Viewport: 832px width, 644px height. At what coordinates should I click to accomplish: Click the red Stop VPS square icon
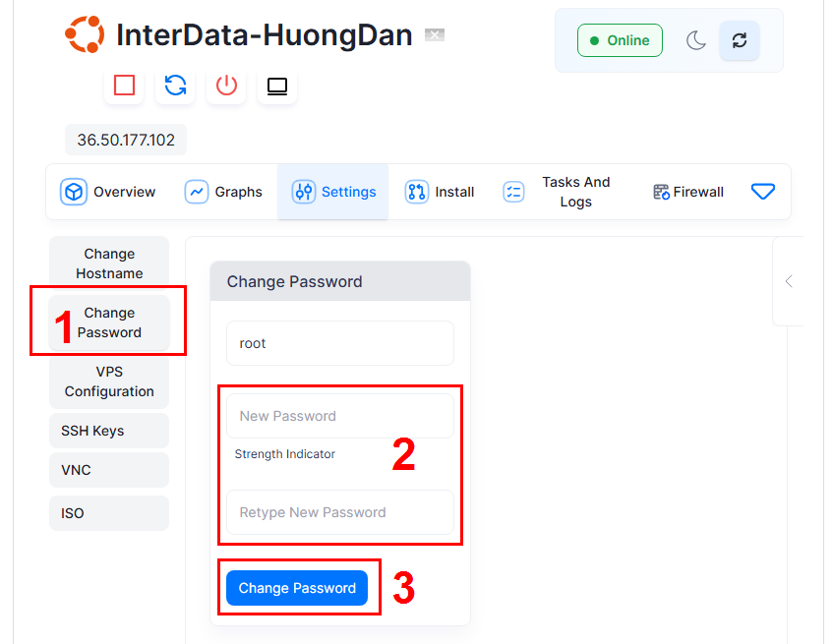(x=124, y=85)
